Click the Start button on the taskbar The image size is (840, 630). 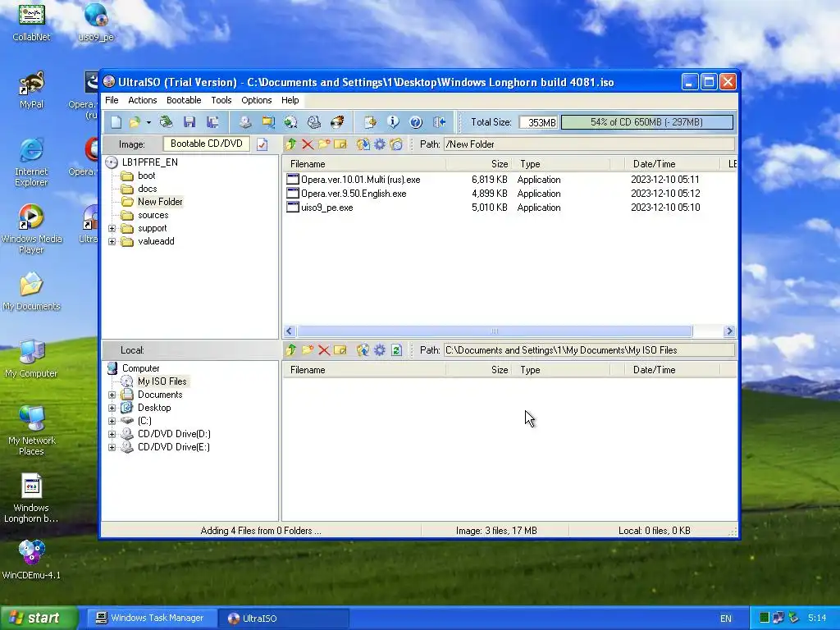pyautogui.click(x=39, y=618)
